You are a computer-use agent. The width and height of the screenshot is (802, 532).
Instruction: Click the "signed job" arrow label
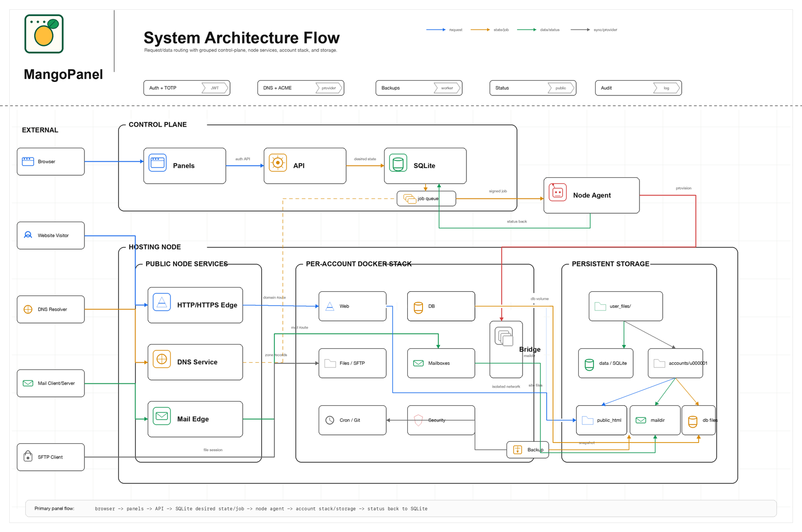click(x=498, y=191)
